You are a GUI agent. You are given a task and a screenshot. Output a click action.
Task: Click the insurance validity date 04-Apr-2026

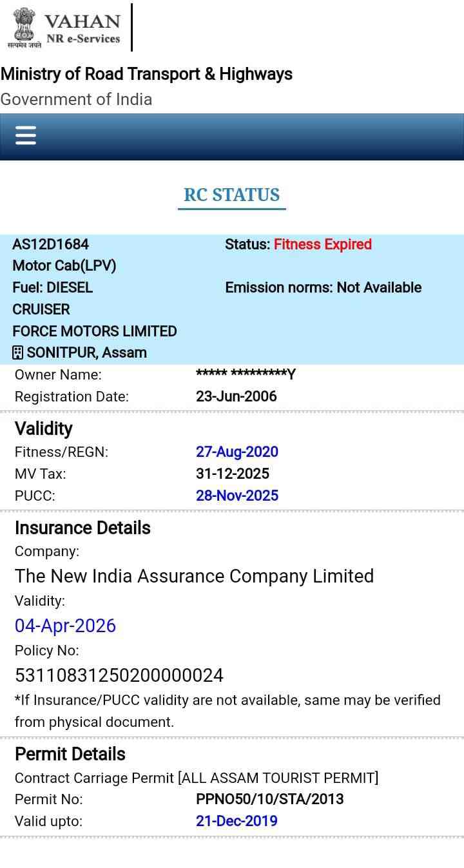[x=65, y=626]
